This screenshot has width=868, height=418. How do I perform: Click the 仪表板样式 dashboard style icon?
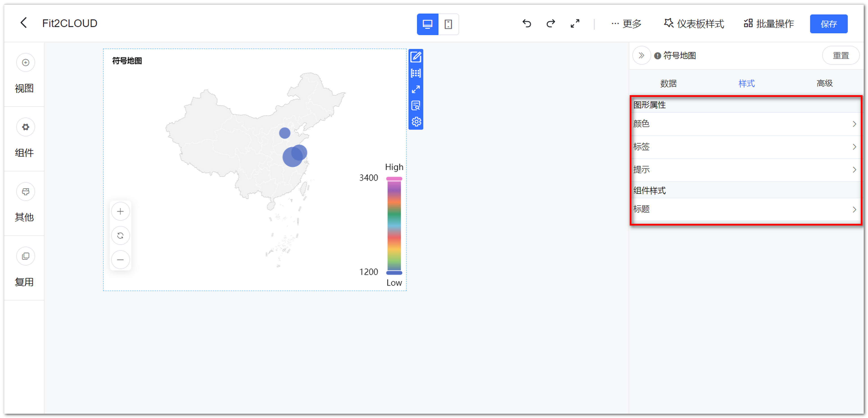coord(669,23)
